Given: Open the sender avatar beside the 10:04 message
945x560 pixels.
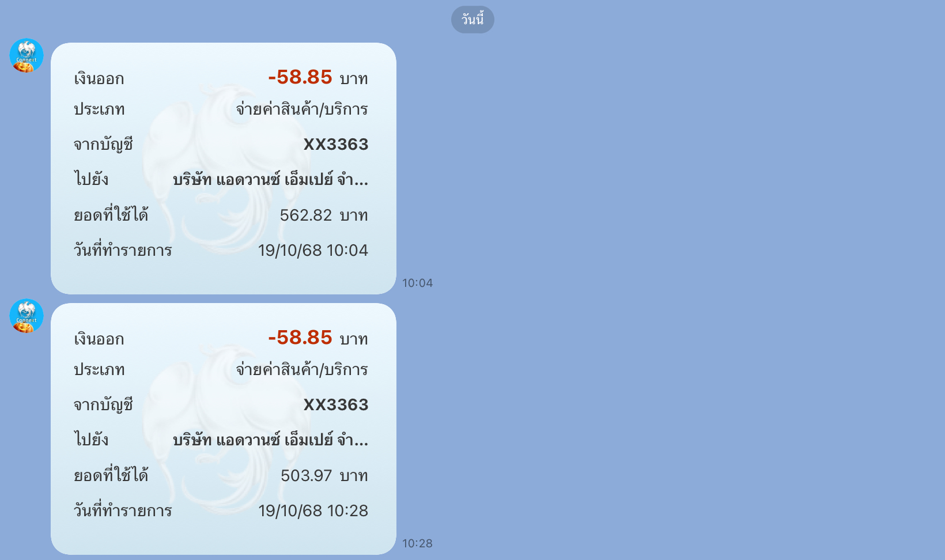Looking at the screenshot, I should point(27,55).
